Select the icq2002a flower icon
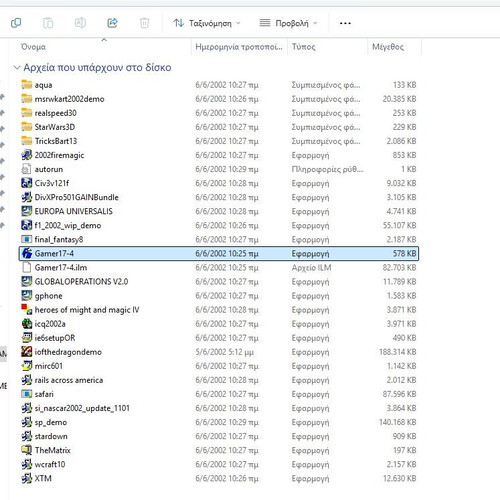This screenshot has width=500, height=500. pyautogui.click(x=27, y=324)
